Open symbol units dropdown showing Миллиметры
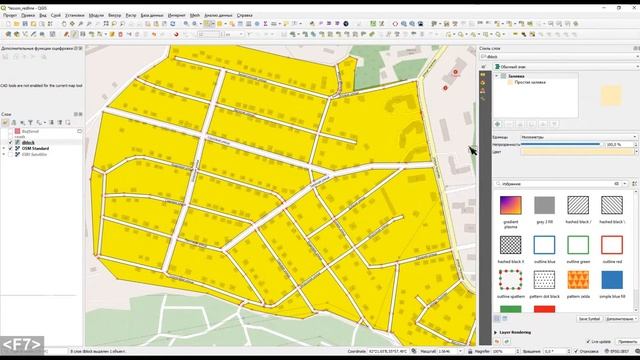Screen dimensions: 640x360 tap(578, 137)
